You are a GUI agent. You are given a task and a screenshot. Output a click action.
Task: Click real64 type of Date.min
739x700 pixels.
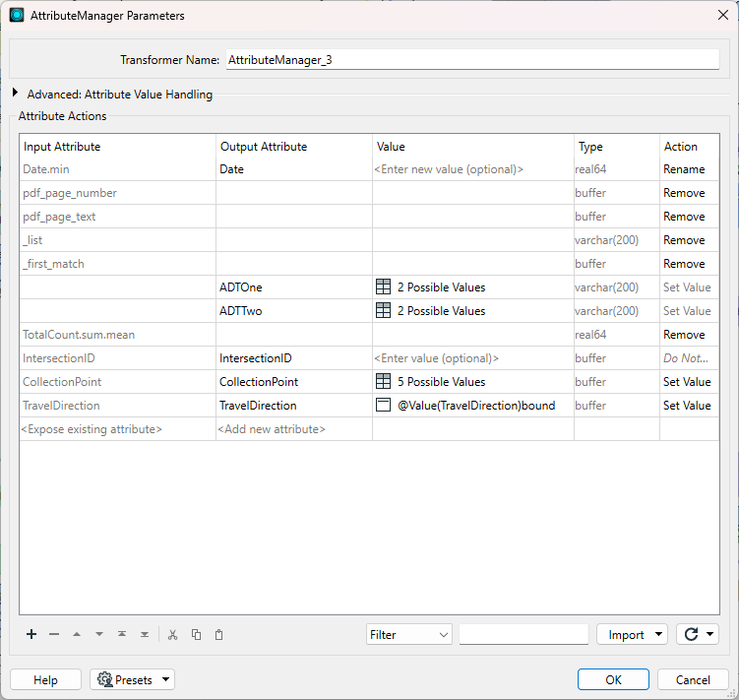[617, 169]
